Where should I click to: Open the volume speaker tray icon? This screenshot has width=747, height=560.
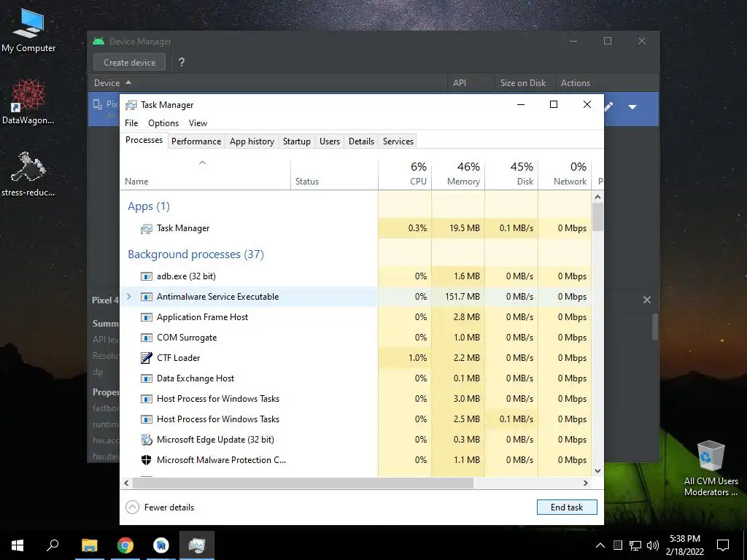pyautogui.click(x=653, y=545)
